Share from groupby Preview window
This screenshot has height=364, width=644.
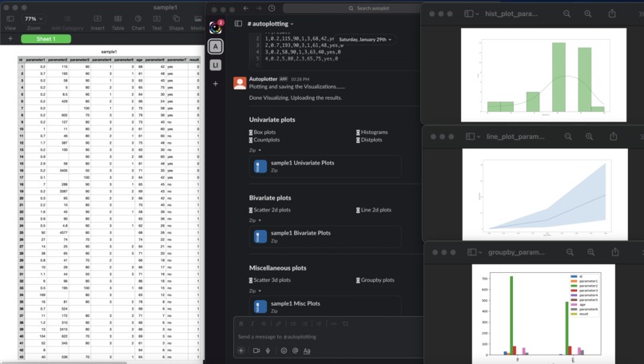point(615,251)
